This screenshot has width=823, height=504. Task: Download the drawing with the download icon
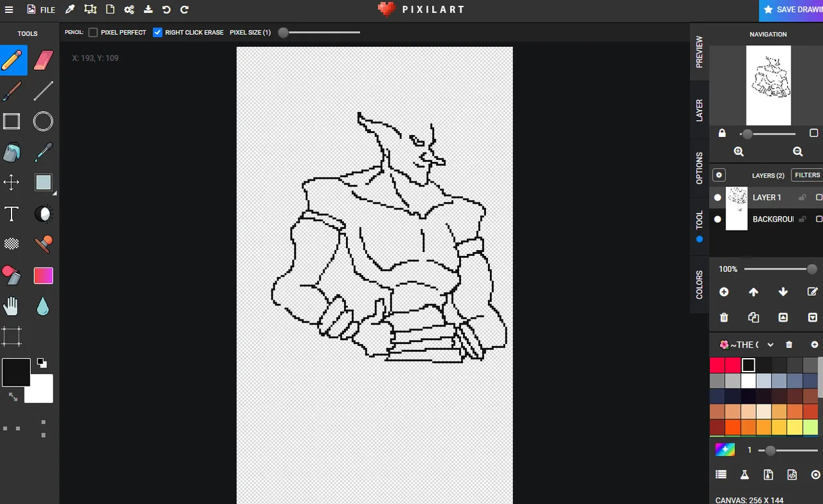pos(149,10)
